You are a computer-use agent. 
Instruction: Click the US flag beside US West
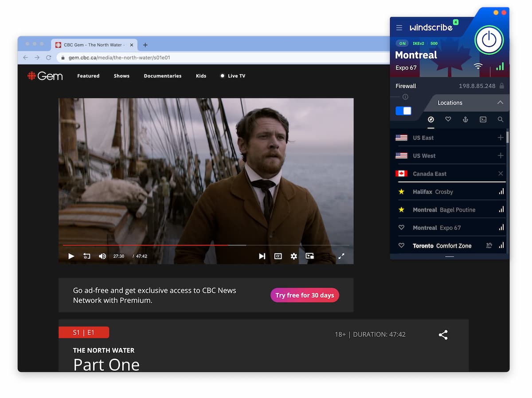[401, 156]
